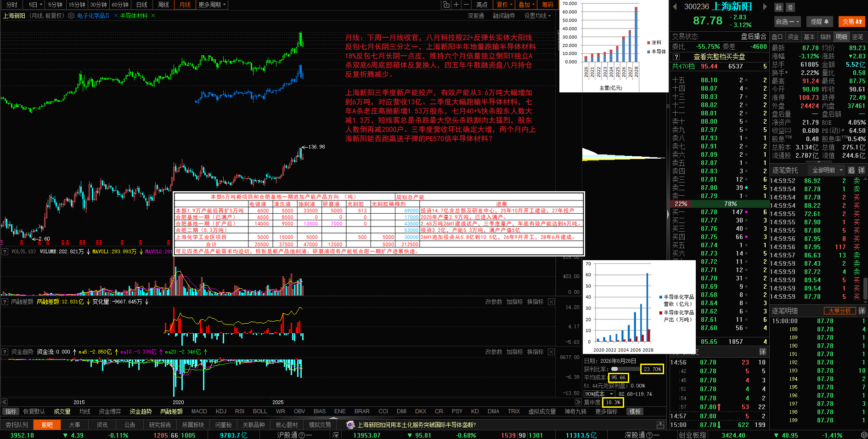Switch to the 月线 monthly period tab

coord(185,5)
